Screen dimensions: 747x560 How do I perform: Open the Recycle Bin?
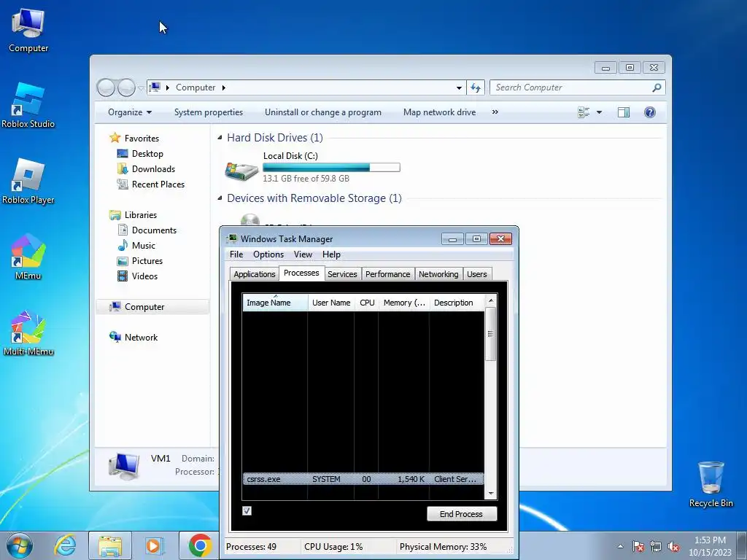click(711, 484)
